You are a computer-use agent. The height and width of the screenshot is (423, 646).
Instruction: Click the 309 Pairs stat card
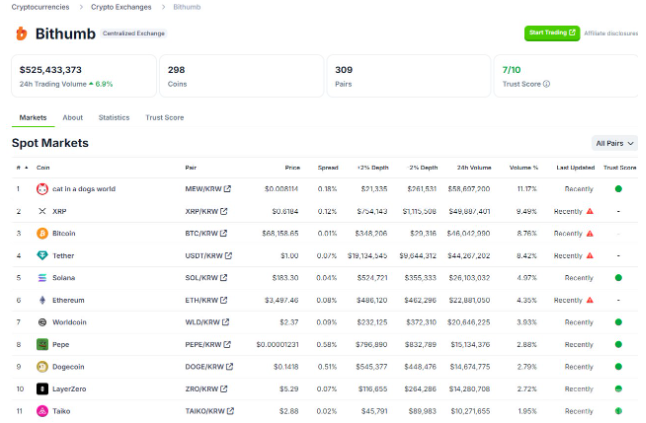pyautogui.click(x=409, y=76)
